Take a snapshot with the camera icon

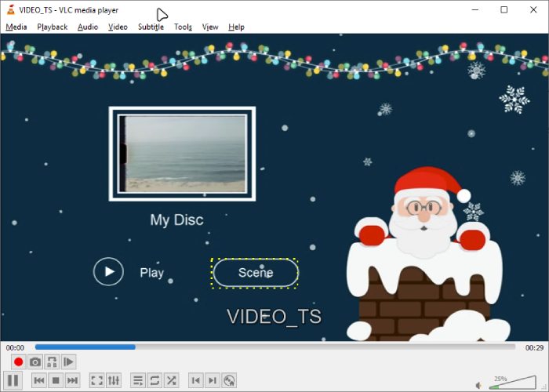tap(35, 361)
